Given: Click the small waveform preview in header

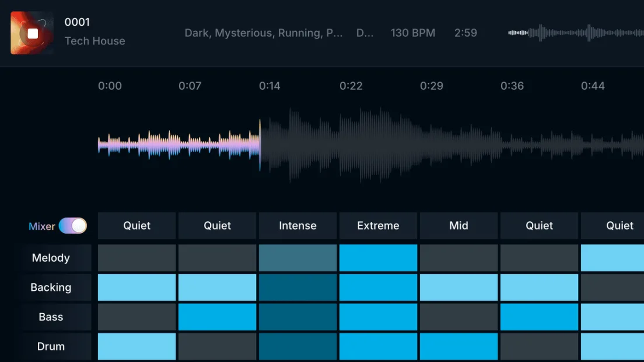Looking at the screenshot, I should click(576, 33).
